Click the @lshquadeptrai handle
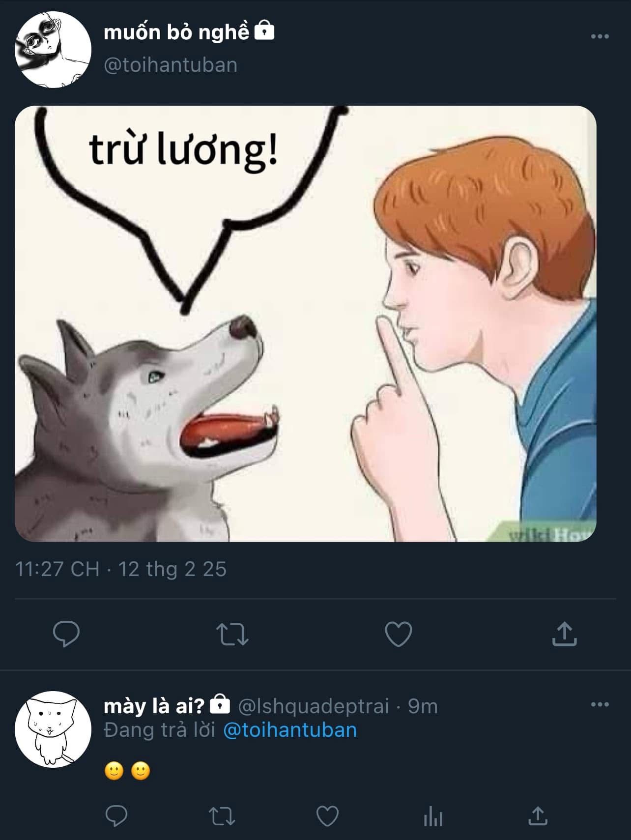Image resolution: width=631 pixels, height=840 pixels. click(314, 706)
